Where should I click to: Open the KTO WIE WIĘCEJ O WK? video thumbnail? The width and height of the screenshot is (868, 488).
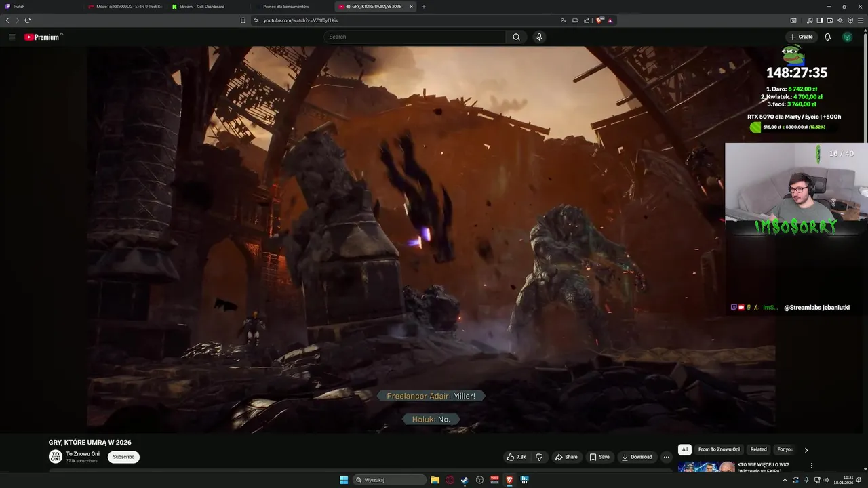pos(707,467)
